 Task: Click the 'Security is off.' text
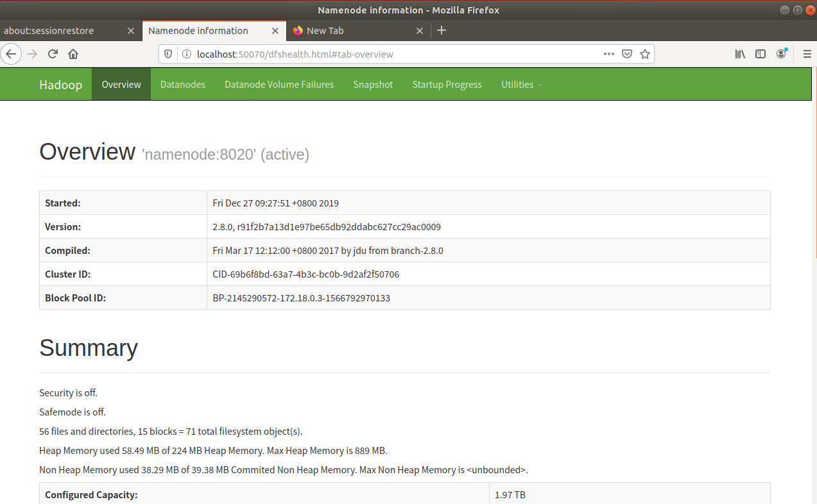68,393
